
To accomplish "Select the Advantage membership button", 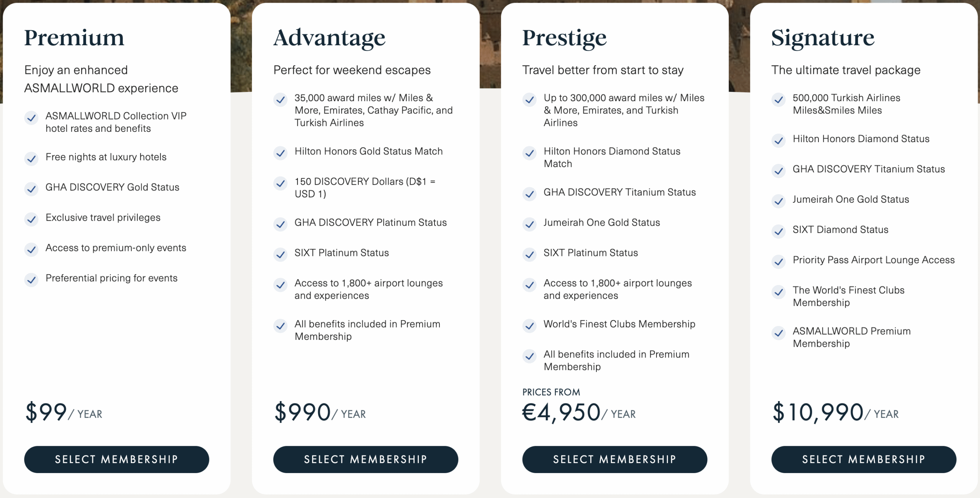I will click(365, 459).
